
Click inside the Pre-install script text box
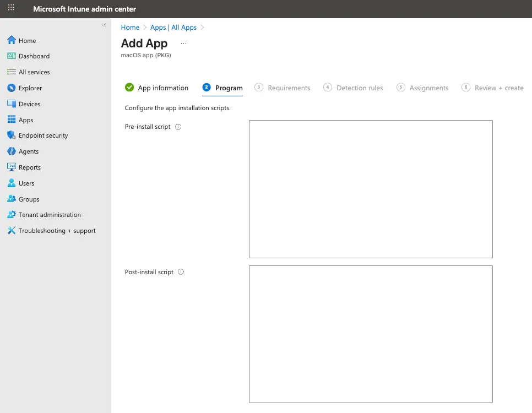click(x=371, y=189)
